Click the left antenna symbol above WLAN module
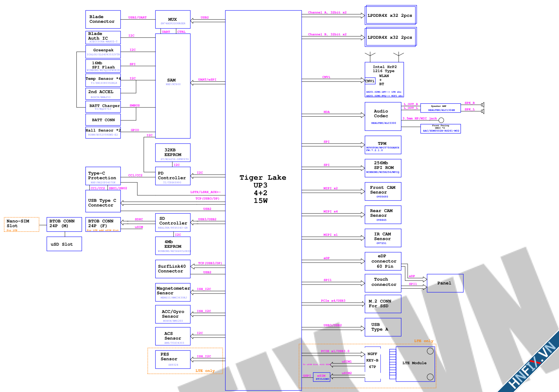 tap(370, 56)
